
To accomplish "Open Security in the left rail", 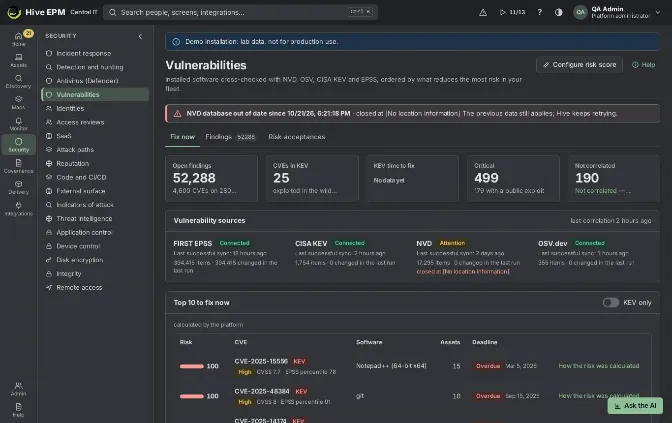I will point(18,145).
